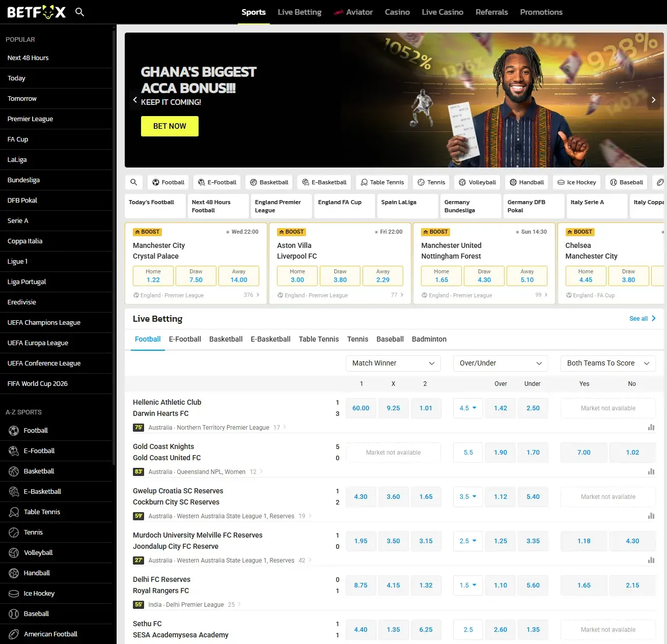The image size is (667, 644).
Task: Select draw odds 3.50 for Murdoch University match
Action: (393, 541)
